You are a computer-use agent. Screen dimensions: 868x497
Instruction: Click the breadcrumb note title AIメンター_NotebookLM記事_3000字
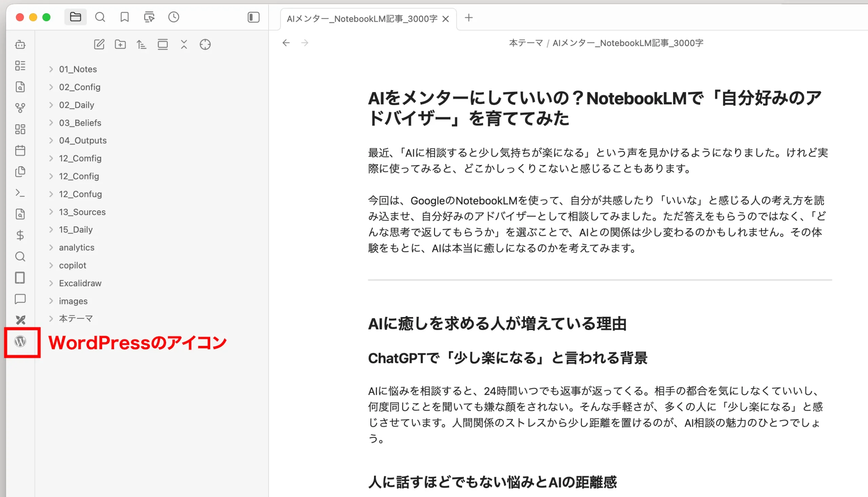(x=628, y=43)
